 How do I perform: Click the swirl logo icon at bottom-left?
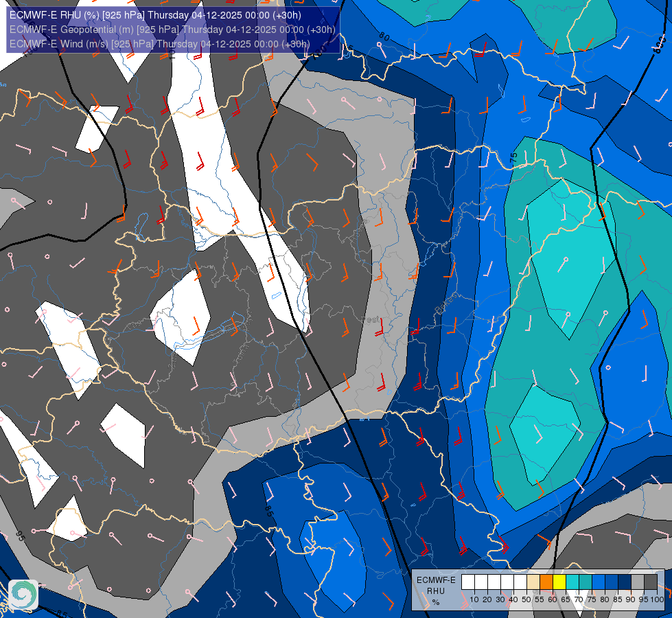[x=23, y=595]
